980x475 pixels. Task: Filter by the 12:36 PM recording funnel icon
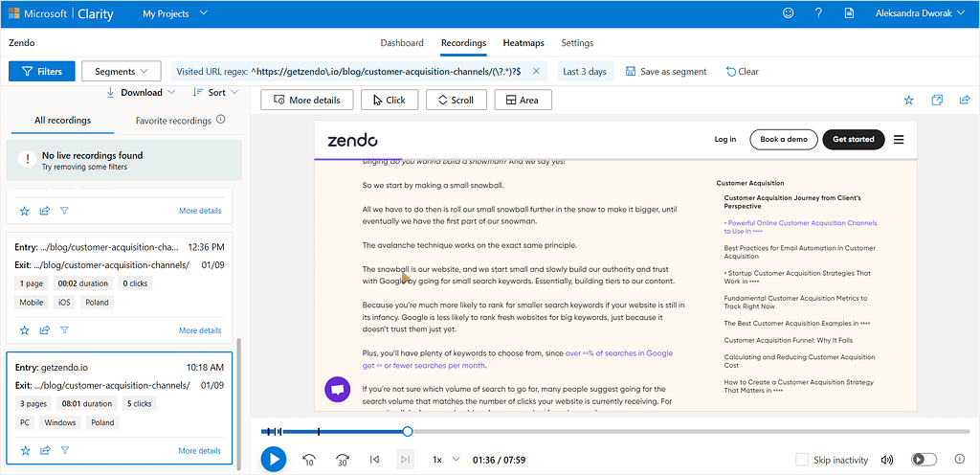(64, 330)
